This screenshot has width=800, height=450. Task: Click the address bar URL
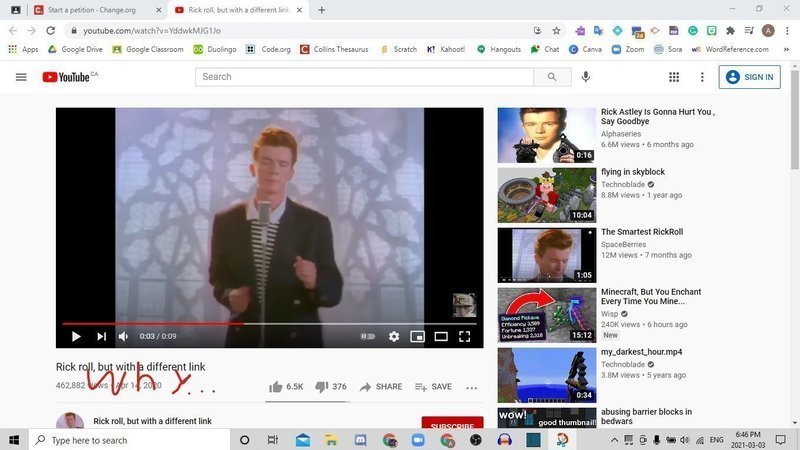point(152,31)
